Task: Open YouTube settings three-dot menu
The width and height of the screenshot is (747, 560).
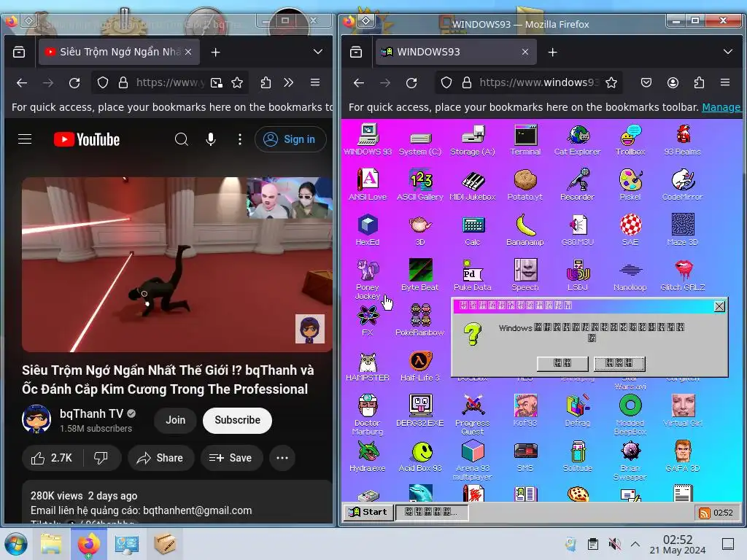Action: pos(239,139)
